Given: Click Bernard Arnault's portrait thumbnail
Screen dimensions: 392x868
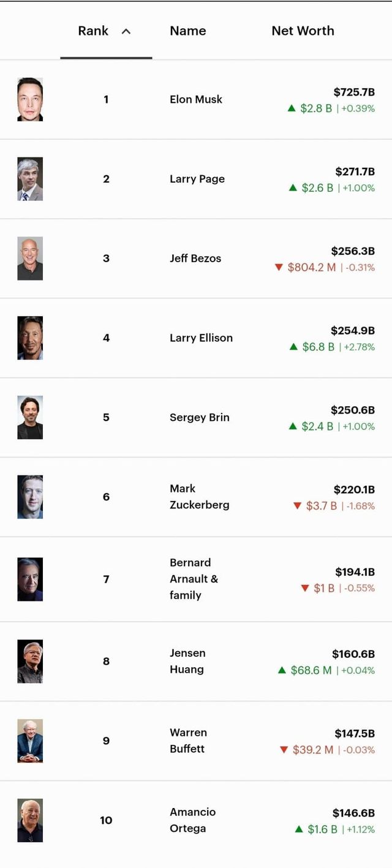Looking at the screenshot, I should [30, 579].
